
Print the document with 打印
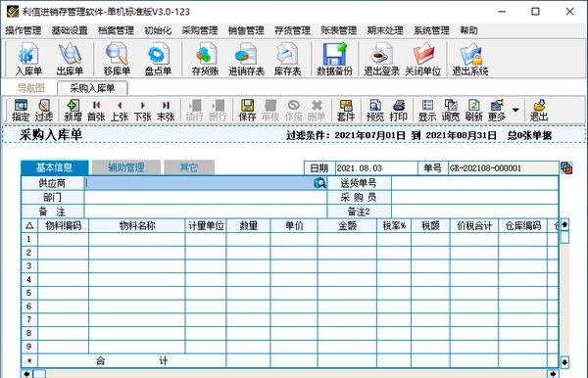coord(398,111)
